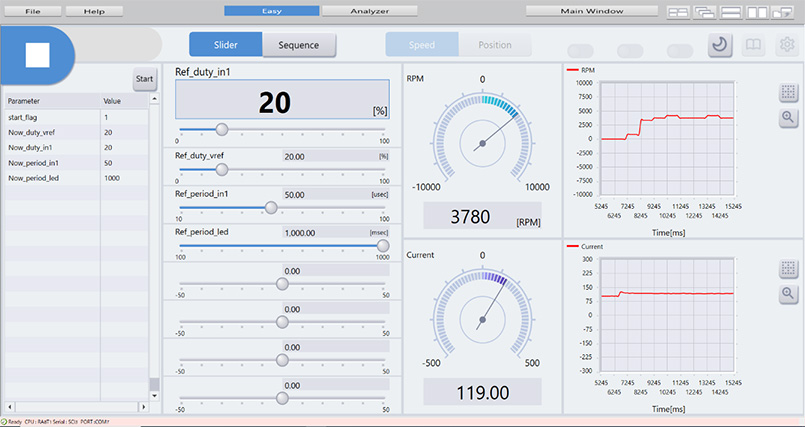This screenshot has height=427, width=805.
Task: Select the Sequence tab
Action: [x=299, y=45]
